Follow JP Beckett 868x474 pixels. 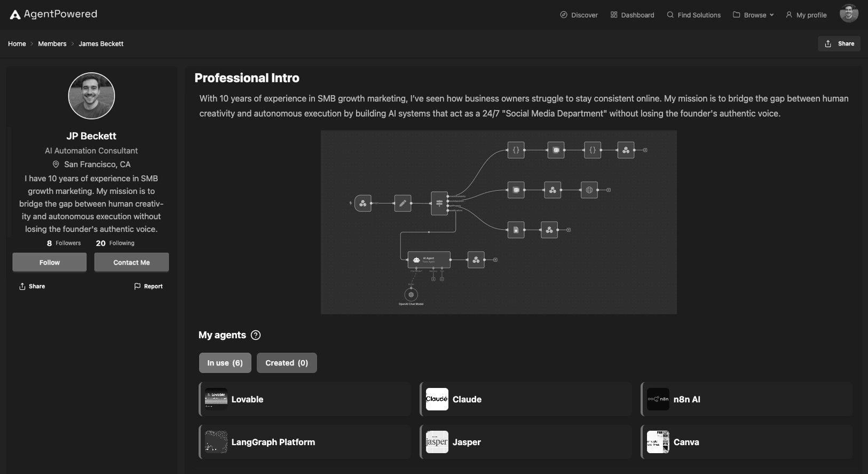tap(50, 262)
